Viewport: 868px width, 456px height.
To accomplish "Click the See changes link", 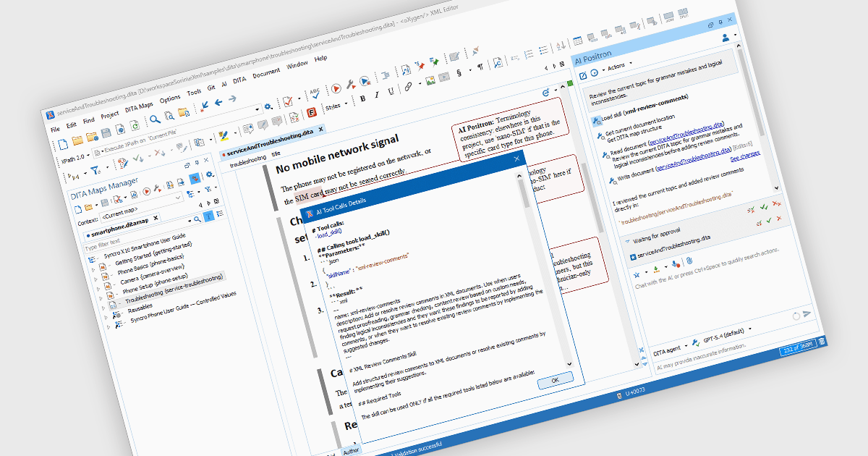I will click(x=745, y=156).
